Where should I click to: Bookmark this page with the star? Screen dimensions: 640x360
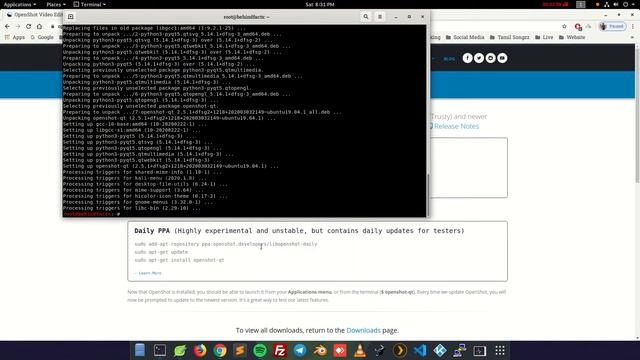[564, 26]
